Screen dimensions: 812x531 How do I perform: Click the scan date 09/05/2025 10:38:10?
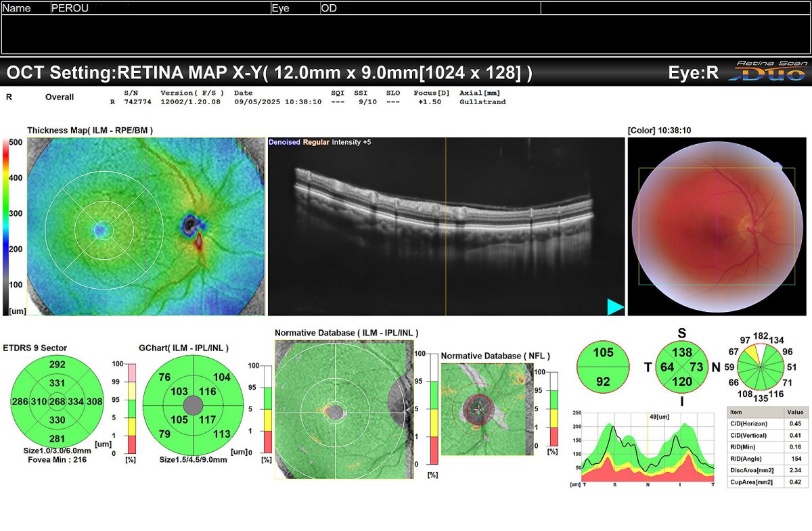point(277,102)
